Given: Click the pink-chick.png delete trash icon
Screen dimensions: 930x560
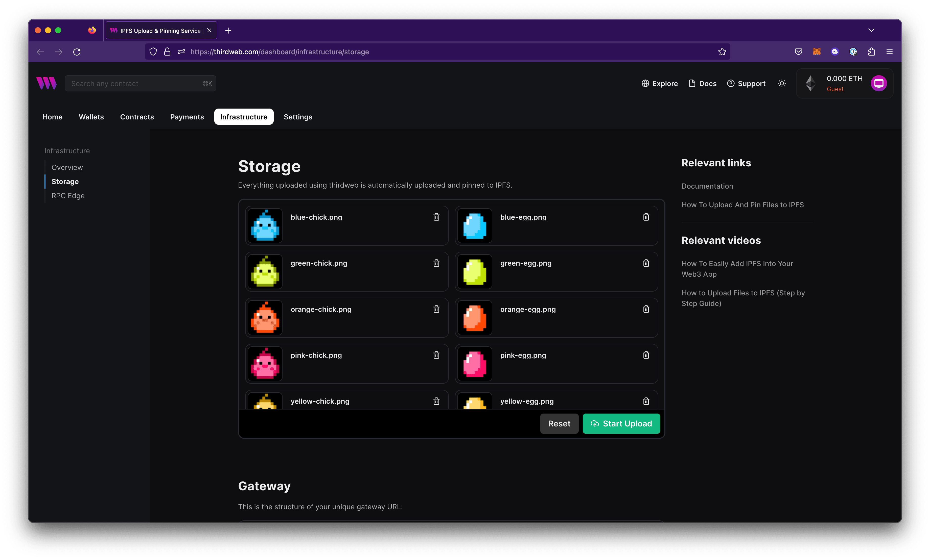Looking at the screenshot, I should click(x=436, y=355).
